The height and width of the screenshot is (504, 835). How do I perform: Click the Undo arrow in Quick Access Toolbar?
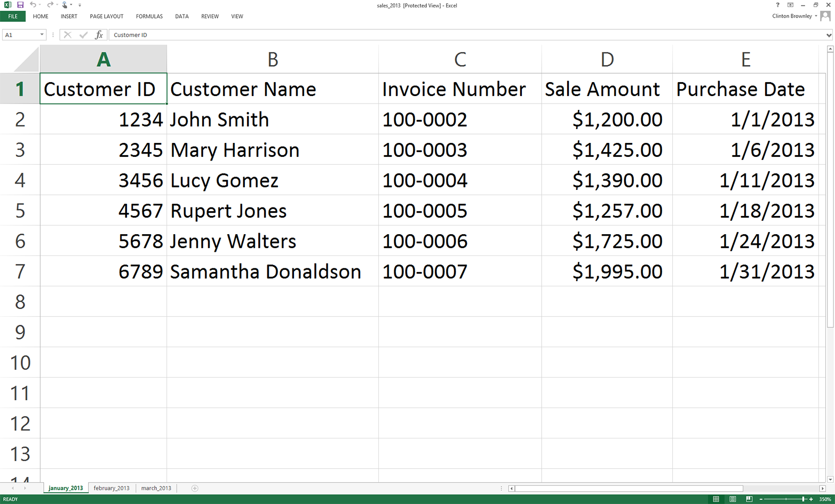[x=33, y=5]
